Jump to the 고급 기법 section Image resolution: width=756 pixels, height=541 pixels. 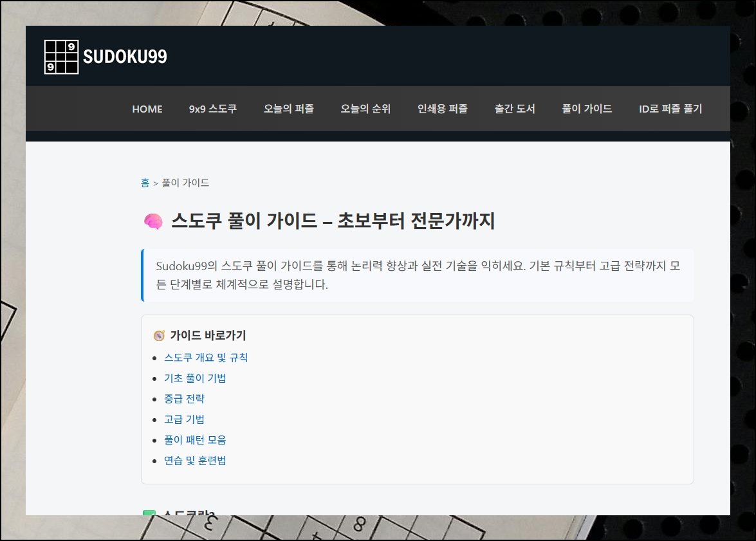coord(184,419)
